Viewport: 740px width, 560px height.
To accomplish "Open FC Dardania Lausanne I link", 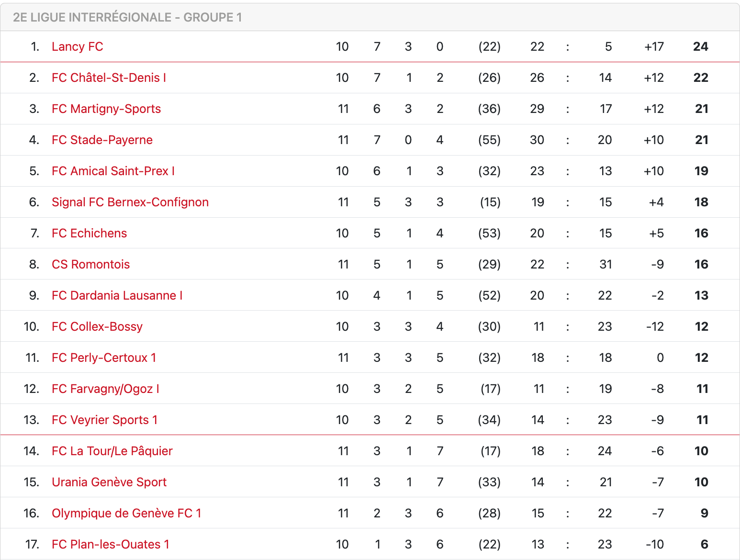I will (x=117, y=295).
